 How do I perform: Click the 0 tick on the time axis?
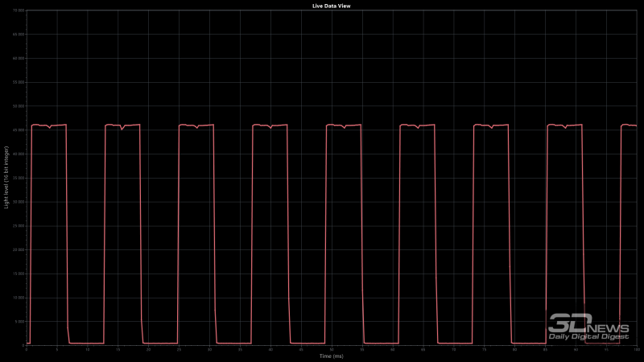click(27, 349)
